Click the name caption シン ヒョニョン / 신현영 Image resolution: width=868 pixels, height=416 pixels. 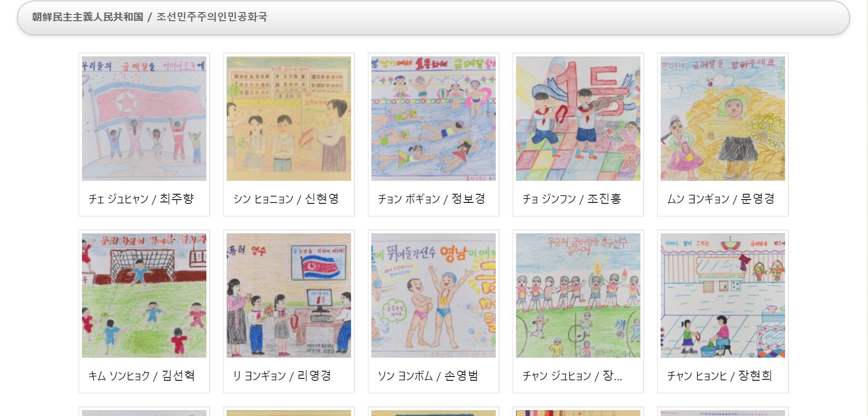[286, 199]
